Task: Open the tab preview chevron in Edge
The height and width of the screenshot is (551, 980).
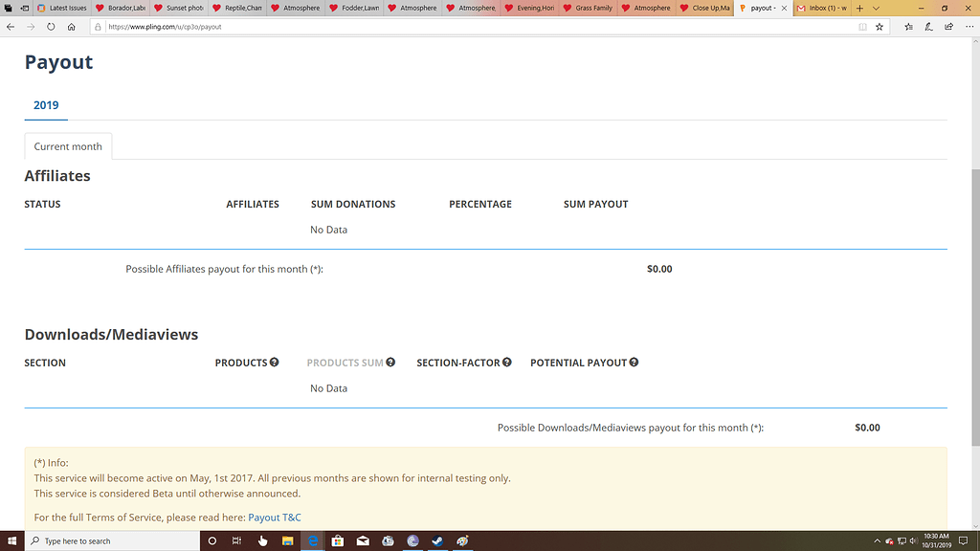Action: point(877,8)
